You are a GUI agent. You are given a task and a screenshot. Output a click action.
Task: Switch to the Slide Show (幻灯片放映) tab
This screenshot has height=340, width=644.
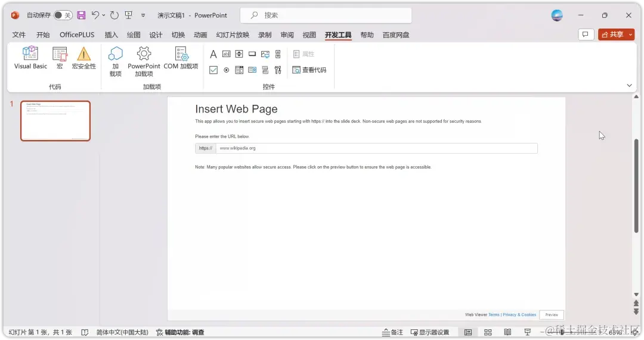pyautogui.click(x=233, y=35)
